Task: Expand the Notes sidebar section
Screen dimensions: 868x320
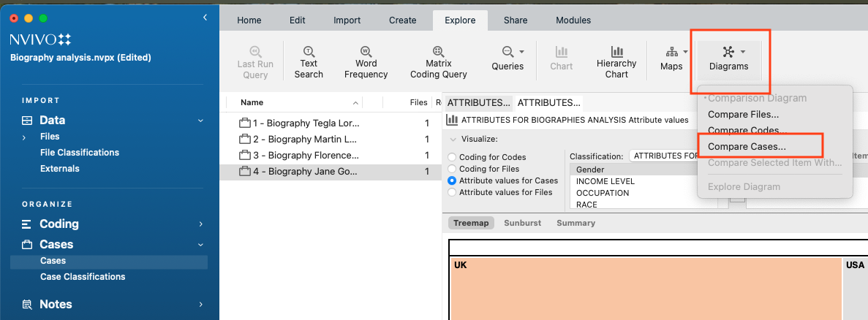Action: click(x=200, y=305)
